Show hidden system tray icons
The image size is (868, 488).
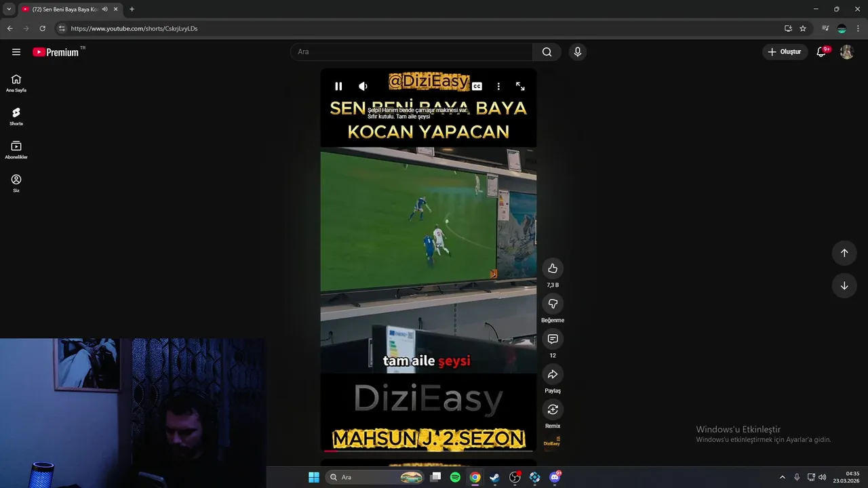coord(782,477)
